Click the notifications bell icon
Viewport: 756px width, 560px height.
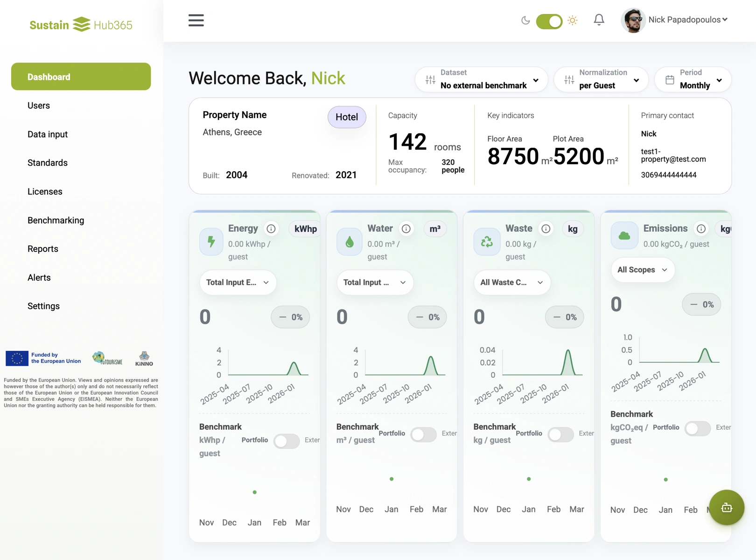[x=599, y=20]
